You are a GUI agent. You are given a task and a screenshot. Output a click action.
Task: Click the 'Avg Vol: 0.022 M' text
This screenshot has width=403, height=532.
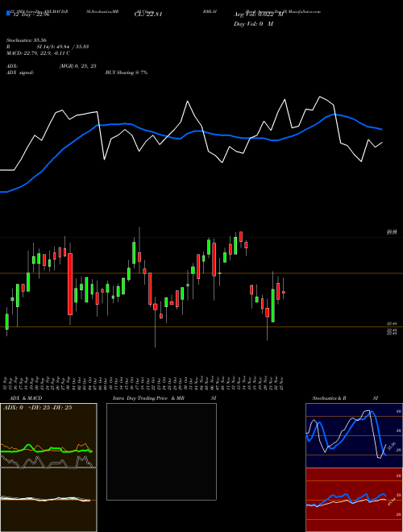click(259, 15)
